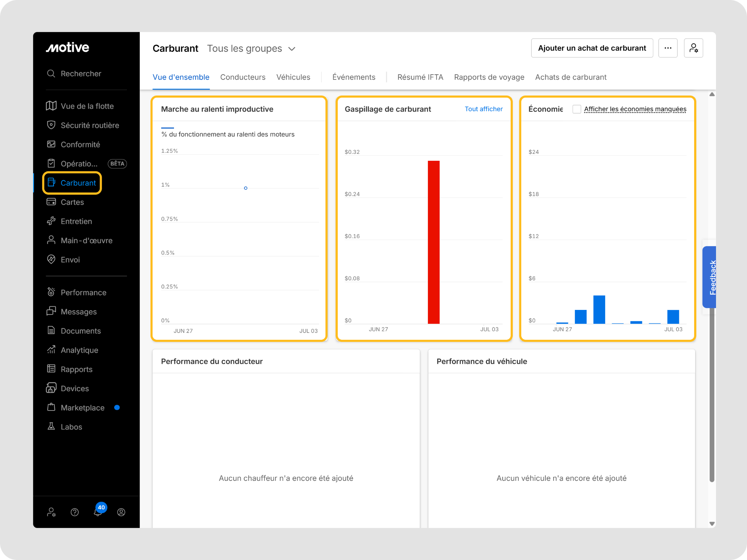Screen dimensions: 747x560
Task: Open Vue de la flotte map icon
Action: [51, 106]
